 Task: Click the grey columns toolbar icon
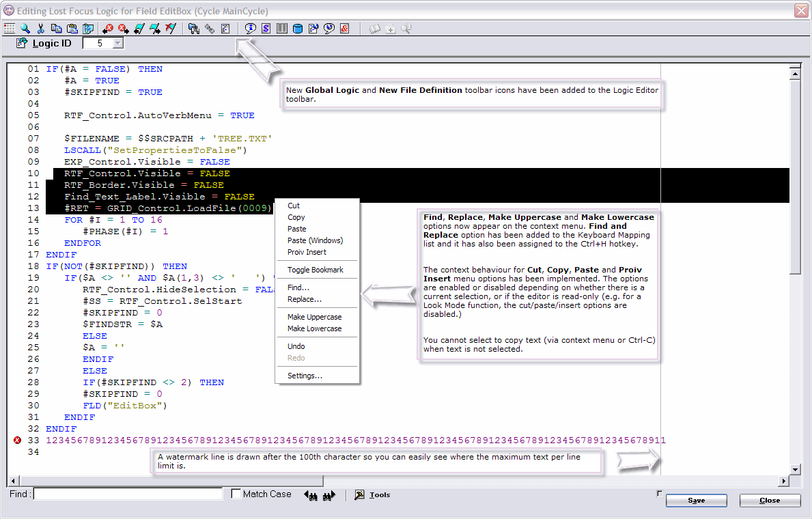pos(282,29)
